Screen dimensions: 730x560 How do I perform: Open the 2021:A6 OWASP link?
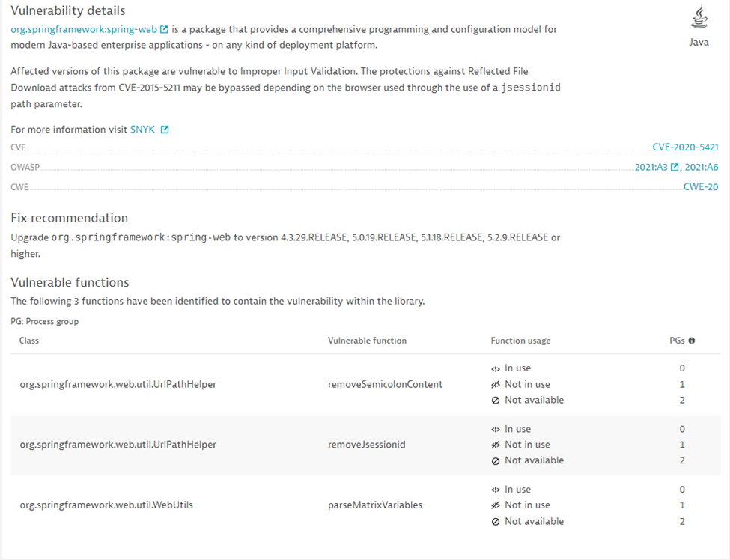(702, 167)
